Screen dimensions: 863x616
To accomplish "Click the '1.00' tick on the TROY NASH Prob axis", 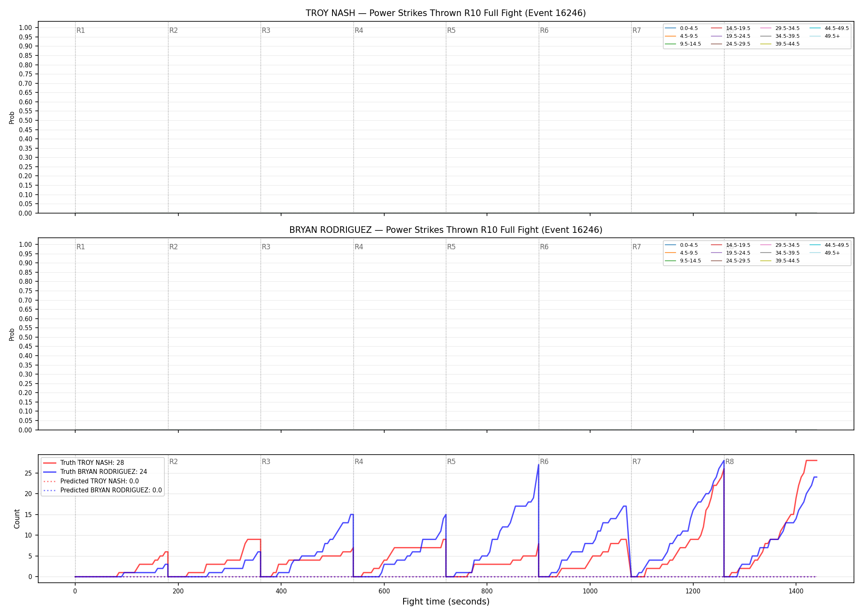I will click(25, 28).
